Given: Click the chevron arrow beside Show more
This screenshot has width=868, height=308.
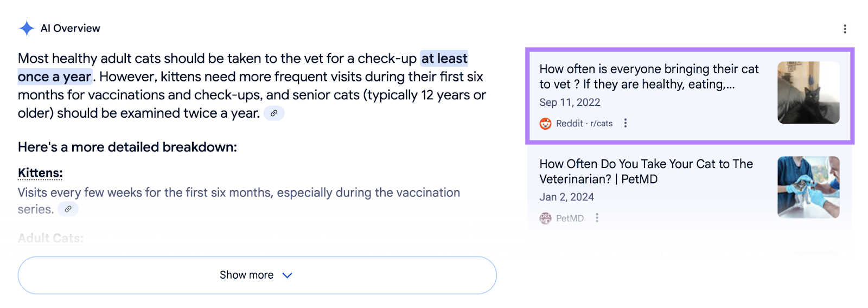Looking at the screenshot, I should point(288,275).
